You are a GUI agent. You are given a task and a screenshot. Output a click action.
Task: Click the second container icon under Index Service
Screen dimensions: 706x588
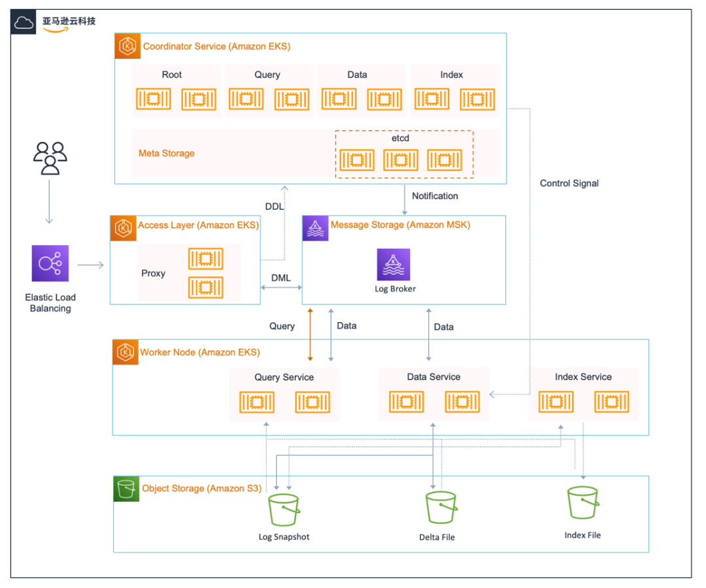pos(611,402)
